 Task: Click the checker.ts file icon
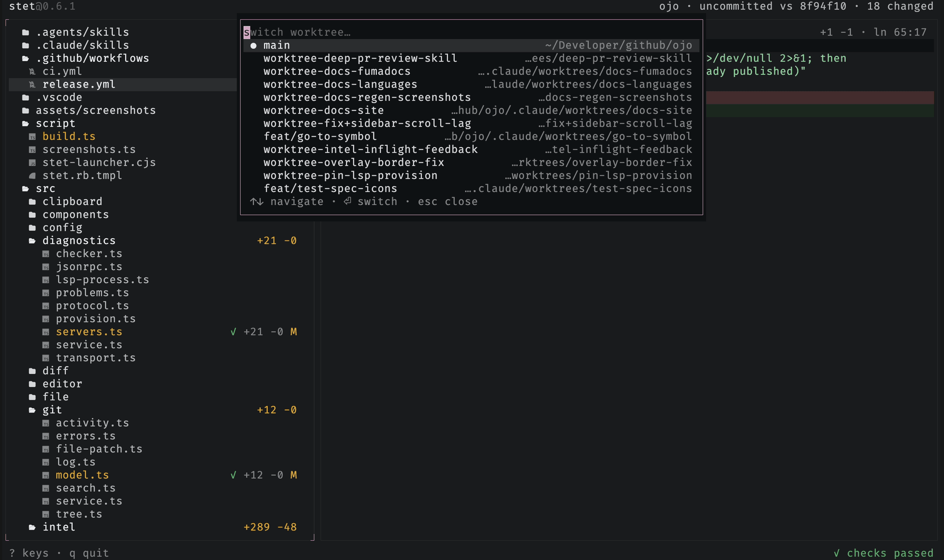46,254
